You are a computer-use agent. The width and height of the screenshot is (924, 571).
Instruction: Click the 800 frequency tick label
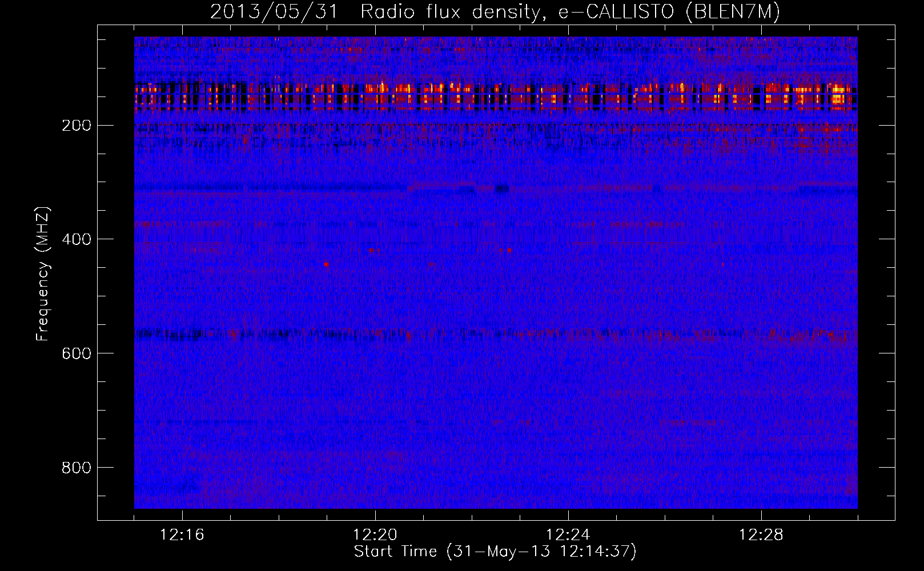[77, 468]
